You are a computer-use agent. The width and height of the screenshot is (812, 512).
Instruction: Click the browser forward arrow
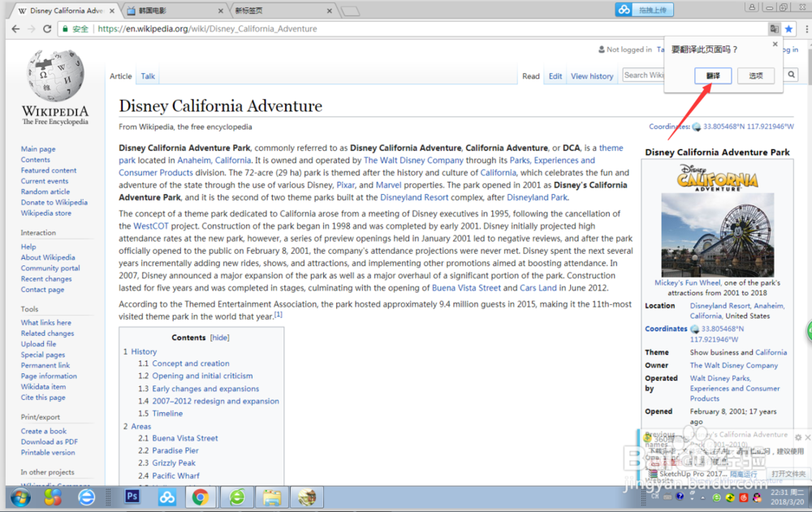[32, 29]
